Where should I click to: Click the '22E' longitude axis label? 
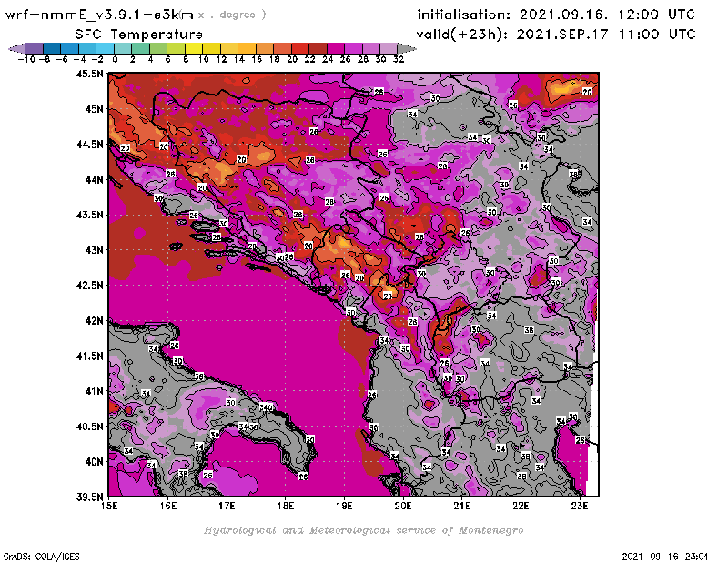click(x=521, y=506)
